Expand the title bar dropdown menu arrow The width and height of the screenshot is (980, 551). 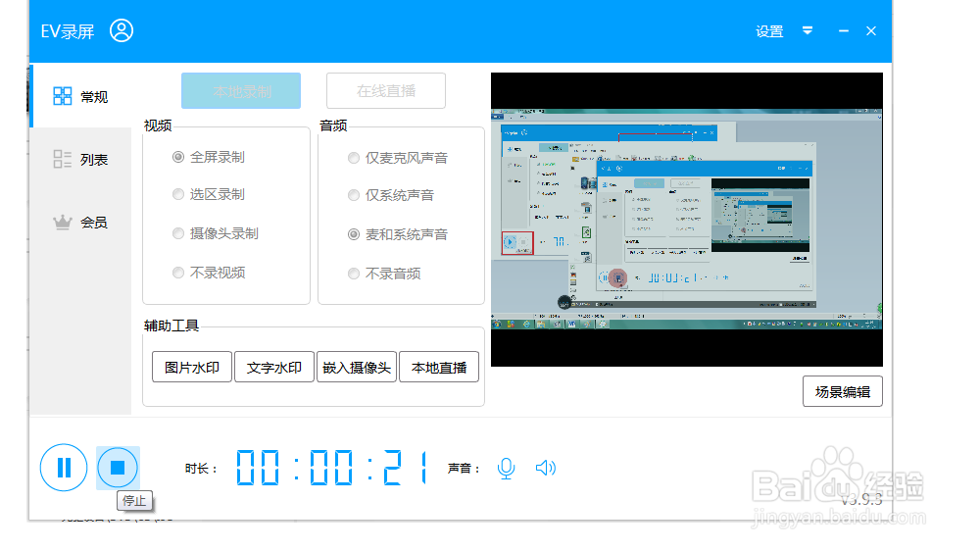pos(808,30)
